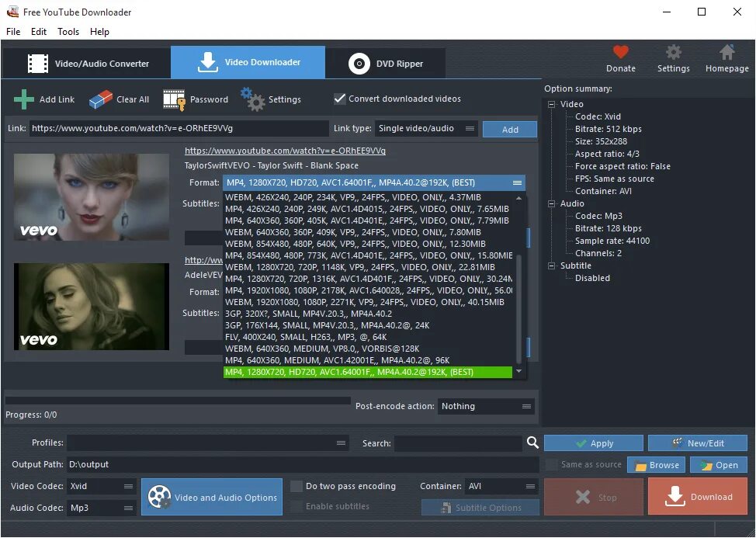The width and height of the screenshot is (756, 538).
Task: Enable subtitles checkbox
Action: click(x=296, y=506)
